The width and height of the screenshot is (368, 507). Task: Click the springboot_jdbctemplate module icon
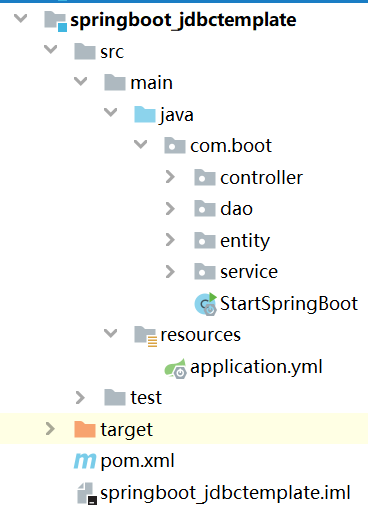point(55,21)
